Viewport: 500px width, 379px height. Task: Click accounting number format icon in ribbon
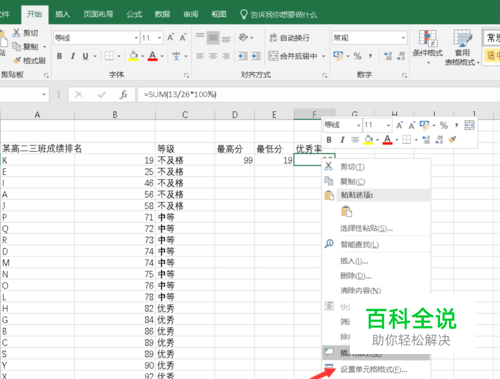pyautogui.click(x=338, y=56)
